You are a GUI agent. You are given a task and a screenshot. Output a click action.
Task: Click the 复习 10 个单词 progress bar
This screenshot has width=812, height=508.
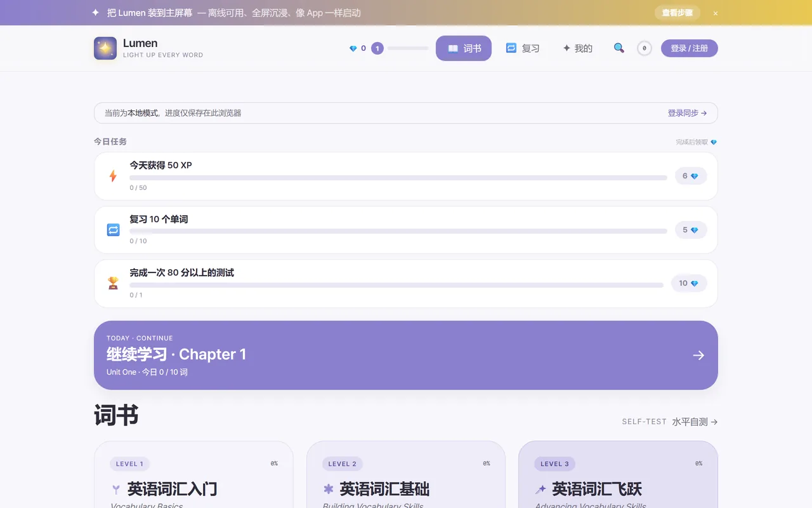tap(398, 231)
